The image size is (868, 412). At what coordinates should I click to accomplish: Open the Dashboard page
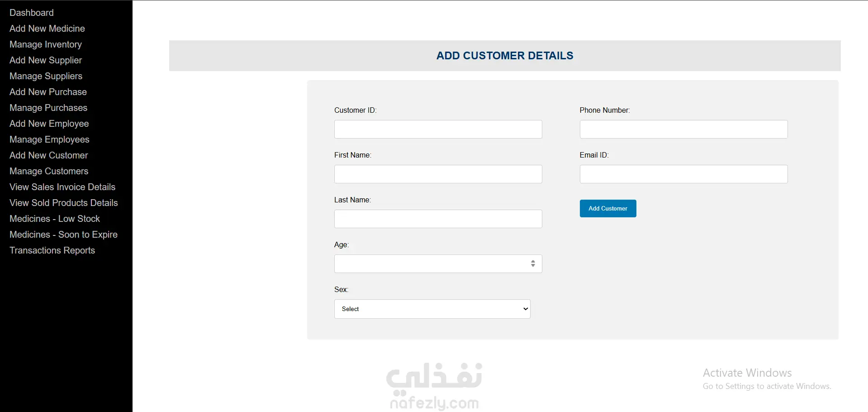coord(32,13)
